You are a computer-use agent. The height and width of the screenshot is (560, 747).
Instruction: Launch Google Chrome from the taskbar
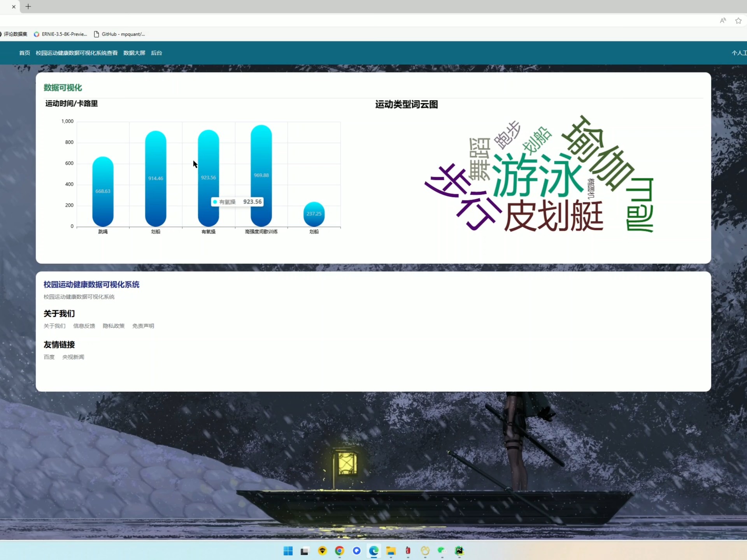pyautogui.click(x=339, y=551)
